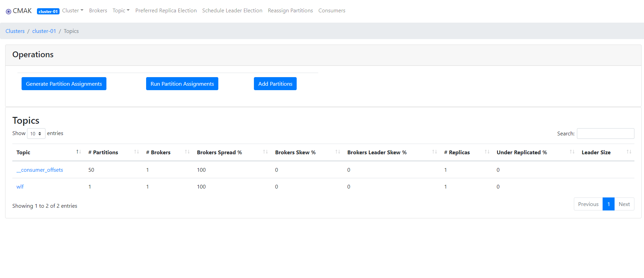
Task: Click Run Partition Assignments button
Action: 182,84
